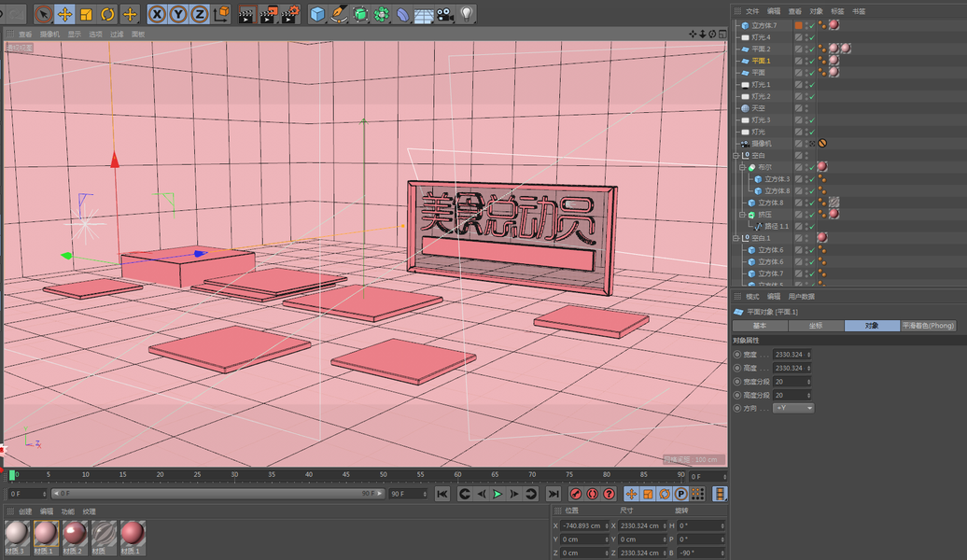The height and width of the screenshot is (560, 967).
Task: Select the live selection arrow tool
Action: click(43, 14)
